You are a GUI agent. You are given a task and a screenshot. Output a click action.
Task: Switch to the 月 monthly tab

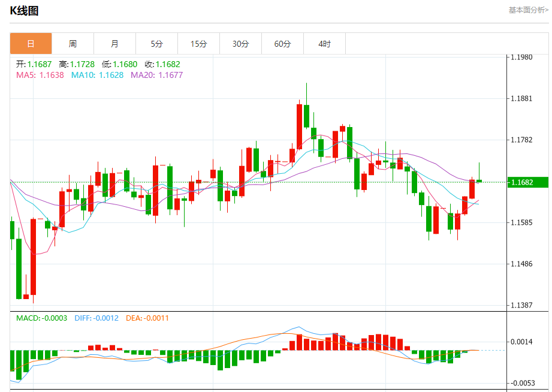point(114,44)
